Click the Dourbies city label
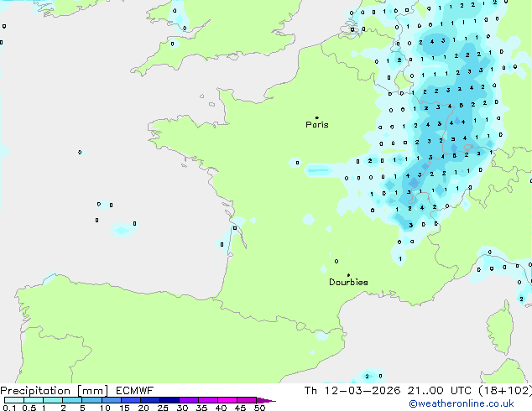 tap(348, 282)
